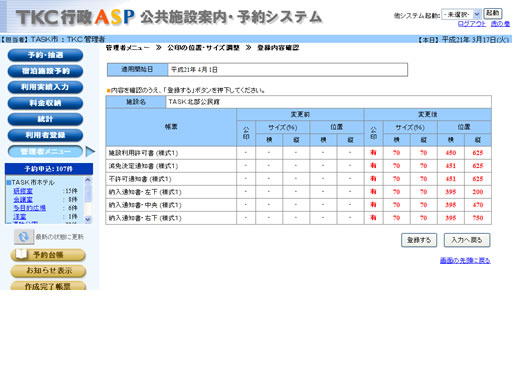
Task: Open the お知らせ表示 button
Action: pos(48,271)
